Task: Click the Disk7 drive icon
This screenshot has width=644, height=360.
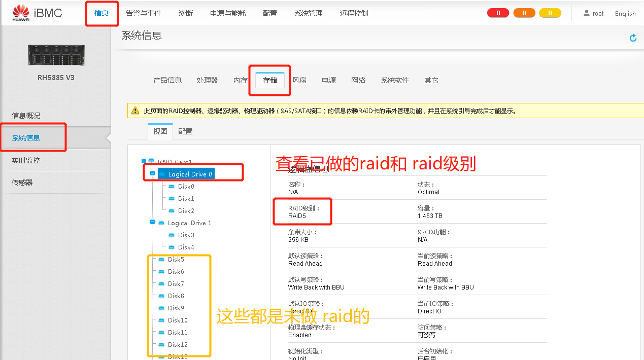Action: click(x=161, y=284)
